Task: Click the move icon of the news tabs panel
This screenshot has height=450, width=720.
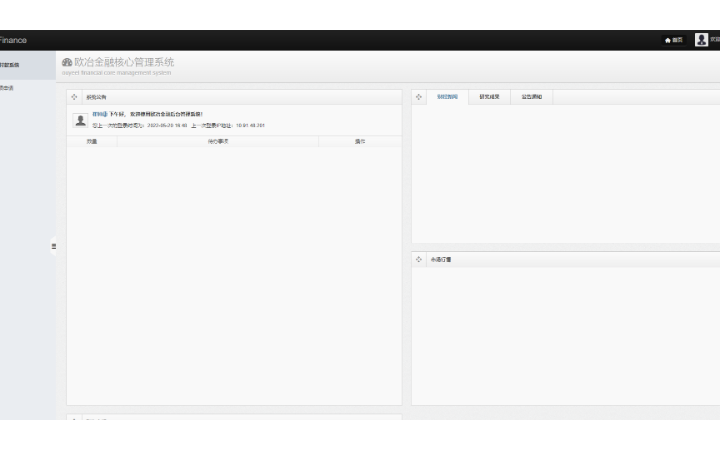Action: pyautogui.click(x=419, y=97)
